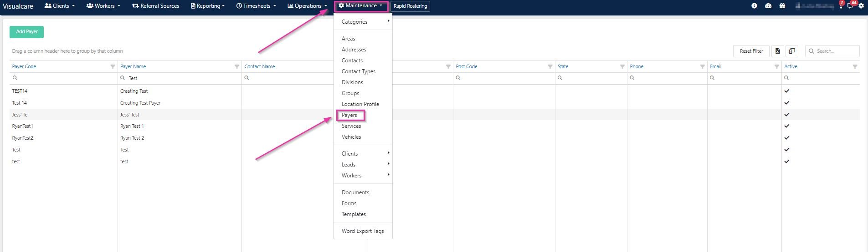The height and width of the screenshot is (252, 868).
Task: Open the column chooser icon
Action: (792, 51)
